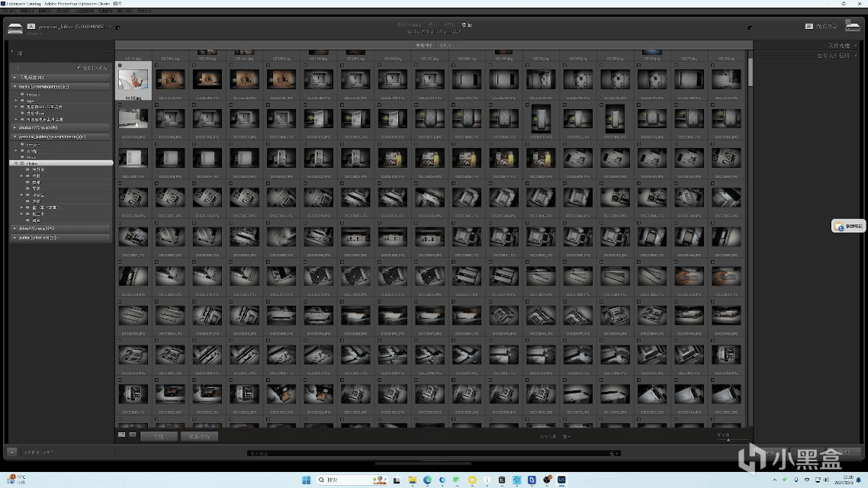Switch to loupe view in the bottom toolbar
Screen dimensions: 868x488
[x=133, y=435]
